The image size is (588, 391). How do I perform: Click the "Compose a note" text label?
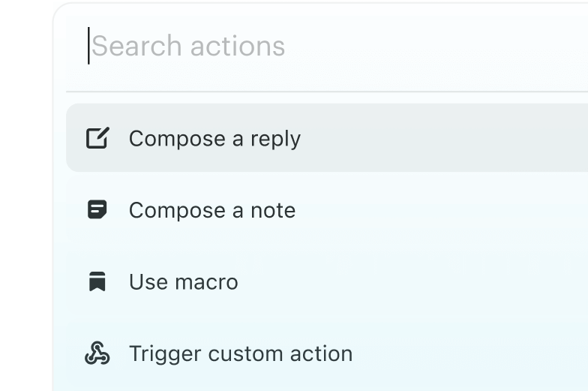212,210
